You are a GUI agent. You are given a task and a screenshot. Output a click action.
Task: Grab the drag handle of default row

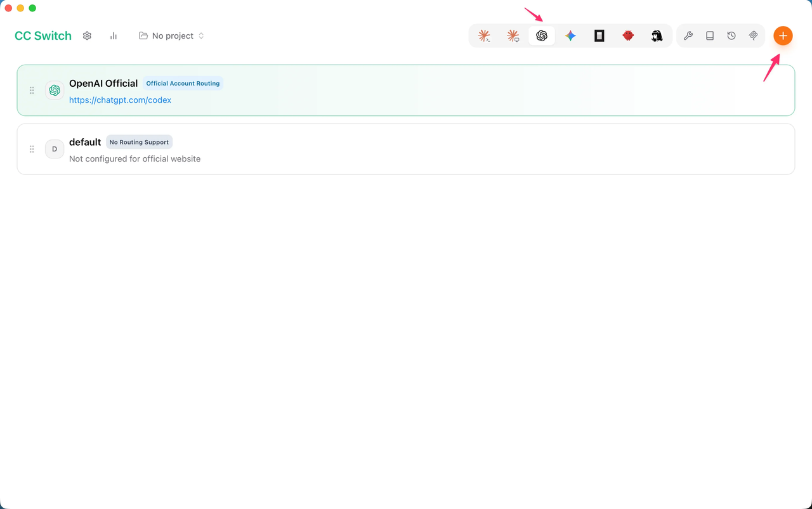pyautogui.click(x=32, y=149)
